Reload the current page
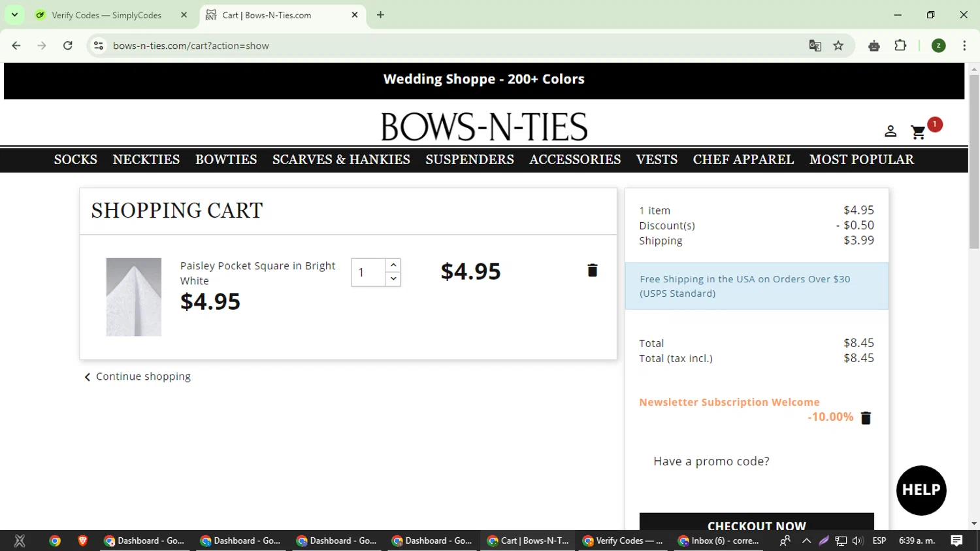The height and width of the screenshot is (551, 980). click(67, 46)
